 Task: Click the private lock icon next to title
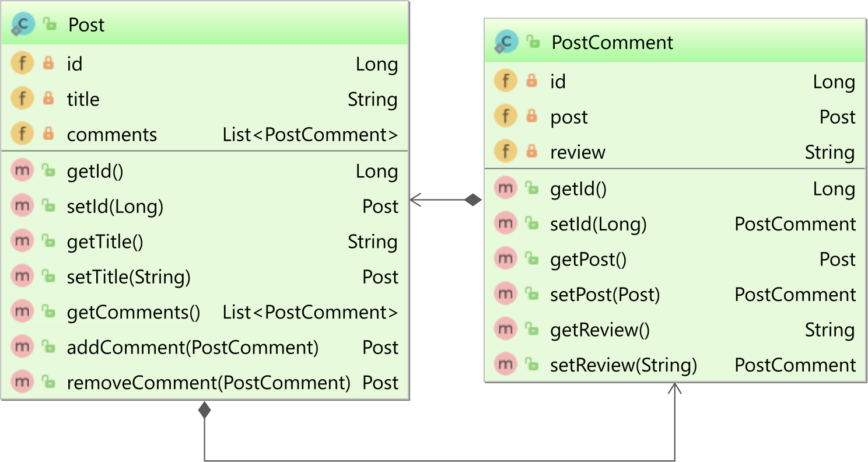point(49,99)
